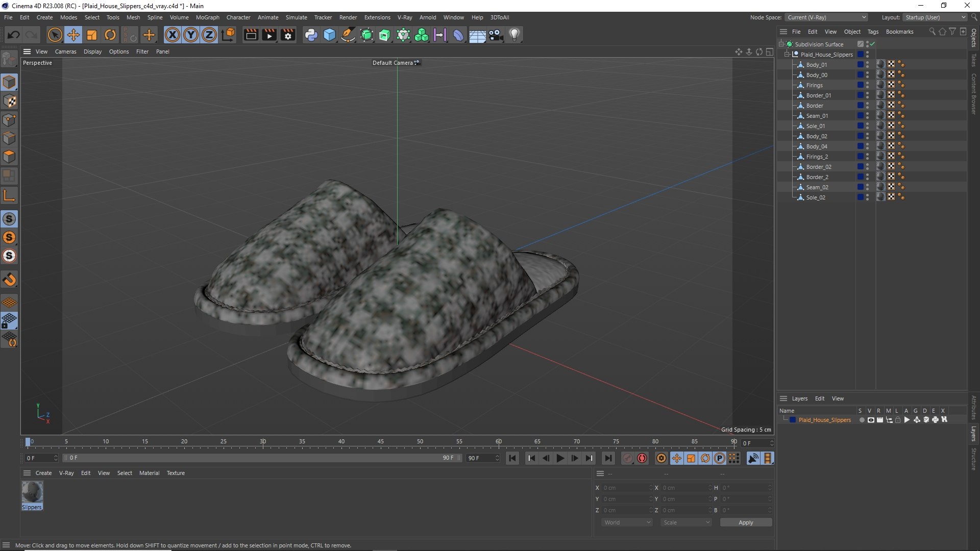Select the Firings_2 object
The height and width of the screenshot is (551, 980).
coord(817,157)
